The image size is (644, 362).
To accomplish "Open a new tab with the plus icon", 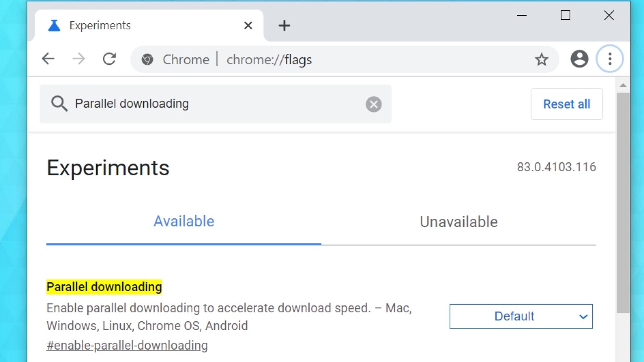I will point(284,25).
